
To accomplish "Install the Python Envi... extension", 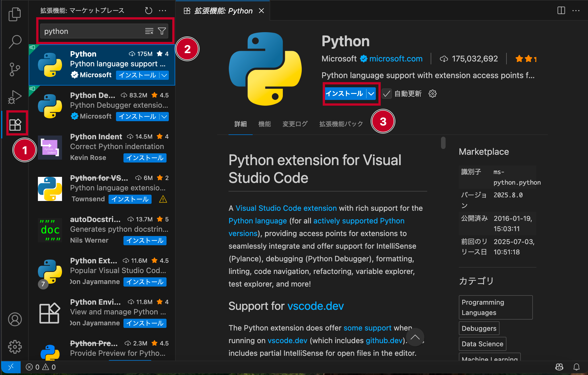I will coord(145,323).
